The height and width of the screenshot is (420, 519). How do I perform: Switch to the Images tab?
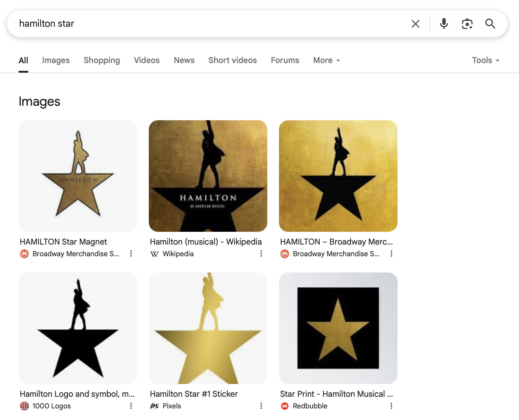pyautogui.click(x=56, y=60)
